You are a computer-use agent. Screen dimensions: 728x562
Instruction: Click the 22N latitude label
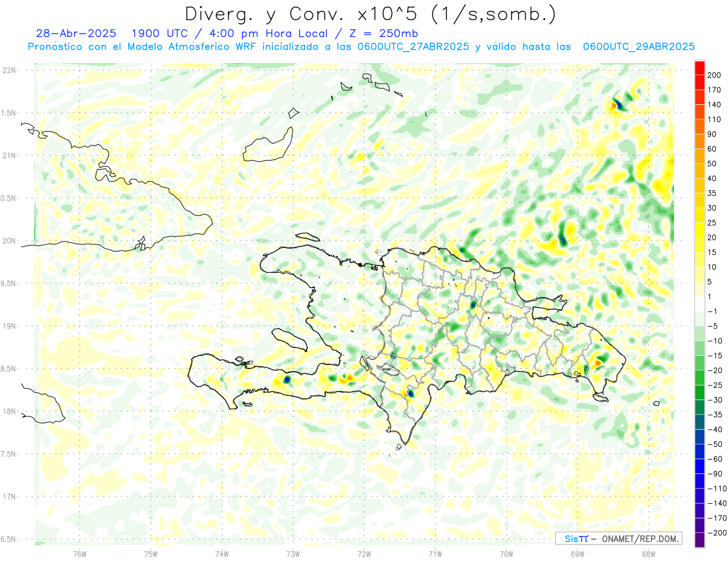(x=8, y=70)
